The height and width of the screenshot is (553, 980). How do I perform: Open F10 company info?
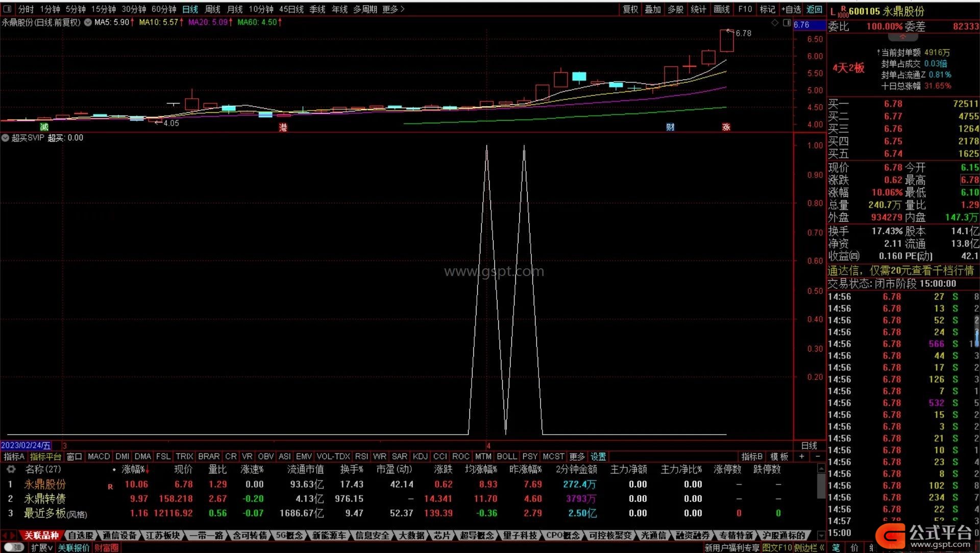click(745, 9)
